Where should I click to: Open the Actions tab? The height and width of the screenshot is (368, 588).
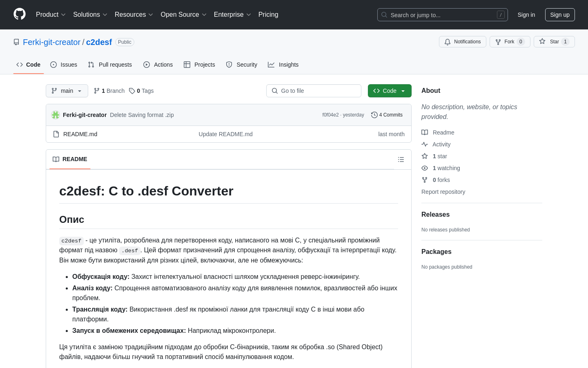(158, 65)
